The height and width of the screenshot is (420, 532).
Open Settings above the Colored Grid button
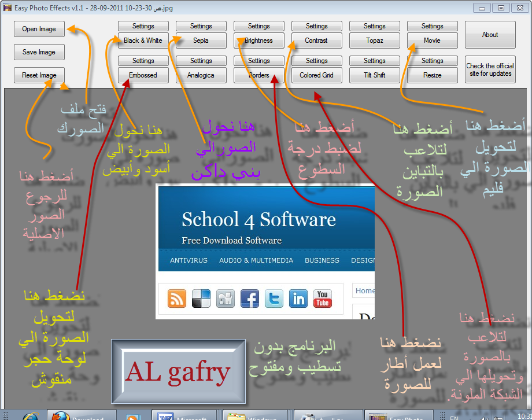point(316,61)
